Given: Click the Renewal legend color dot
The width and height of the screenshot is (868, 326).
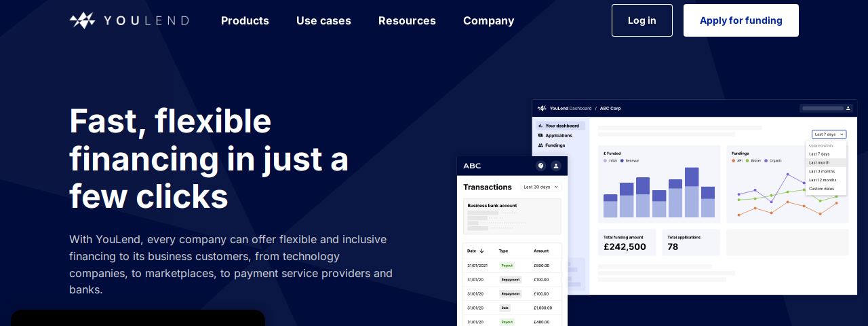Looking at the screenshot, I should [621, 160].
